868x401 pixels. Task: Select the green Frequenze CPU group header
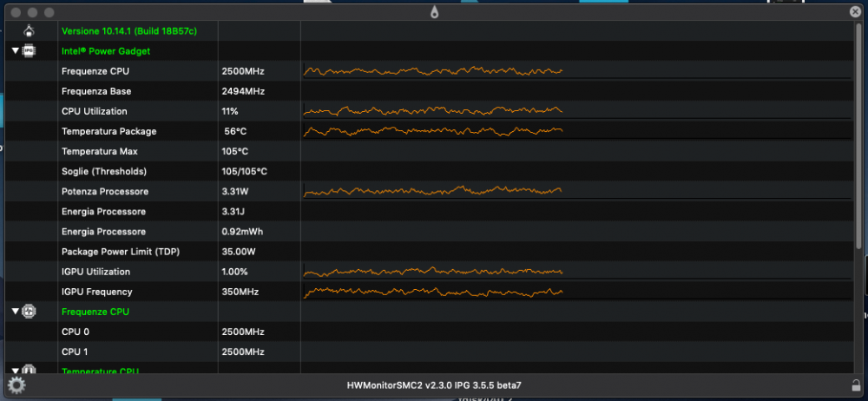(95, 312)
